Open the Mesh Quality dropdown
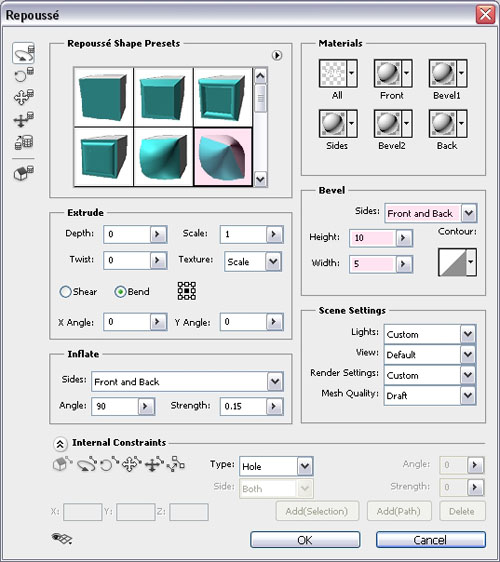The height and width of the screenshot is (562, 500). click(468, 395)
